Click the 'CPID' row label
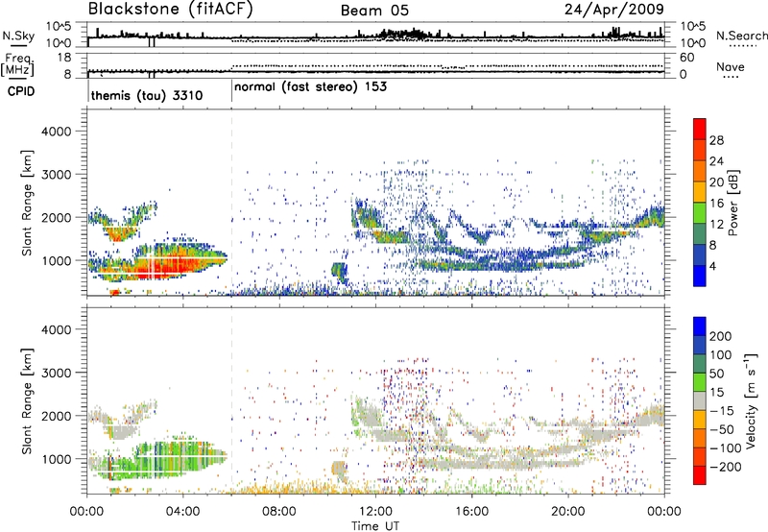Image resolution: width=768 pixels, height=532 pixels. (21, 91)
